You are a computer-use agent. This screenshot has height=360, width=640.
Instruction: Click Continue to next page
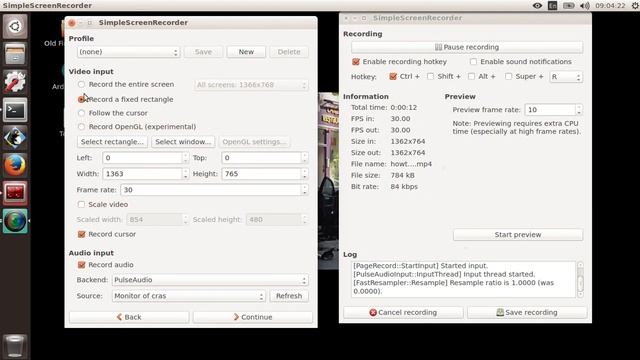coord(253,317)
